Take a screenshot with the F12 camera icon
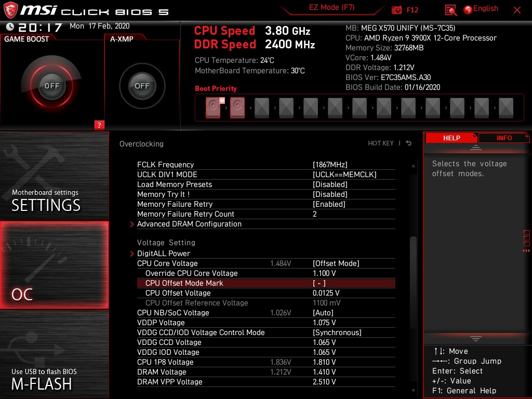532x399 pixels. pyautogui.click(x=396, y=10)
